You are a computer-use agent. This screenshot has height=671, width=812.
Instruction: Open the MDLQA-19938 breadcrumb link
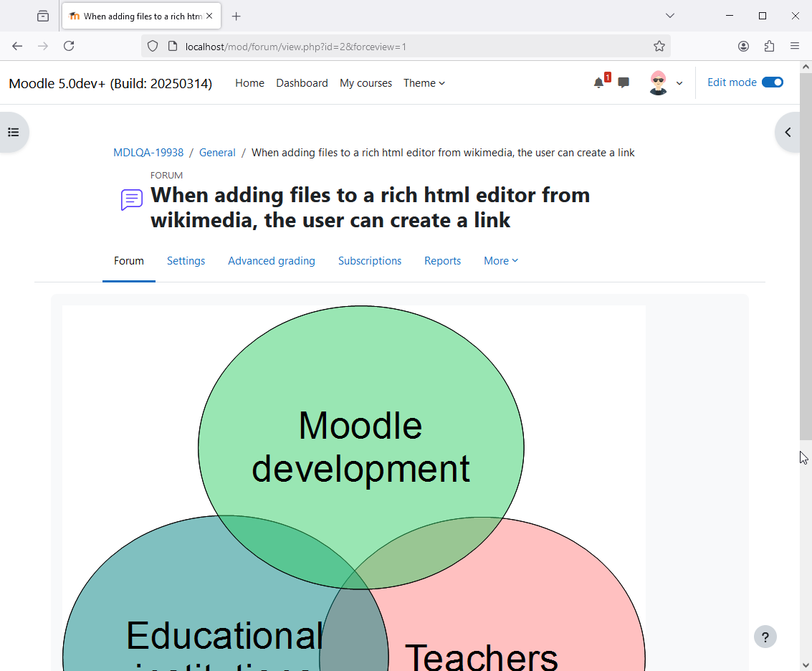tap(148, 152)
